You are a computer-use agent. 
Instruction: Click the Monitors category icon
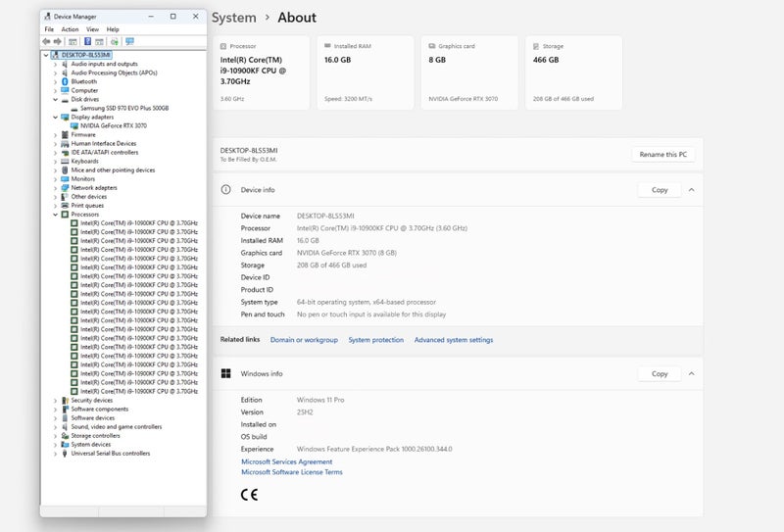[x=65, y=179]
